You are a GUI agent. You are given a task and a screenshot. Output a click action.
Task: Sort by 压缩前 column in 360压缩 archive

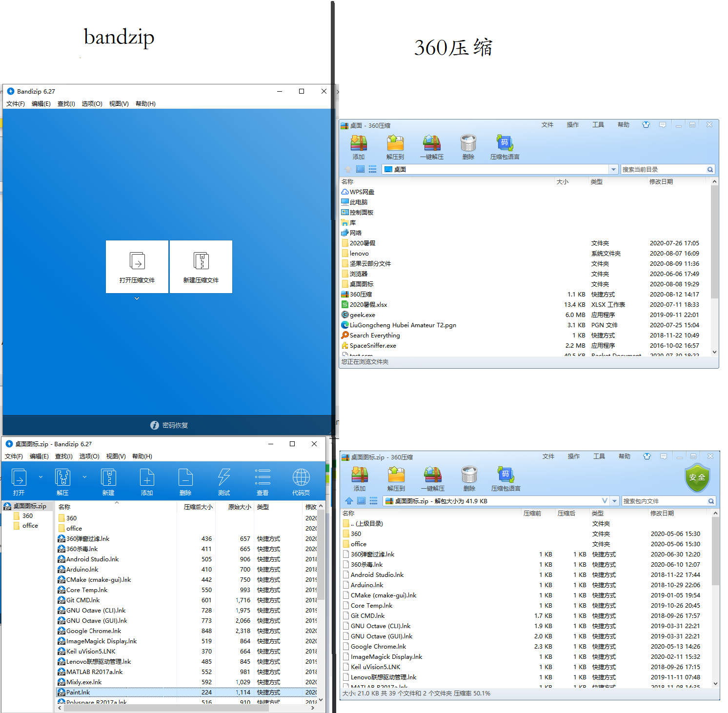click(x=532, y=513)
